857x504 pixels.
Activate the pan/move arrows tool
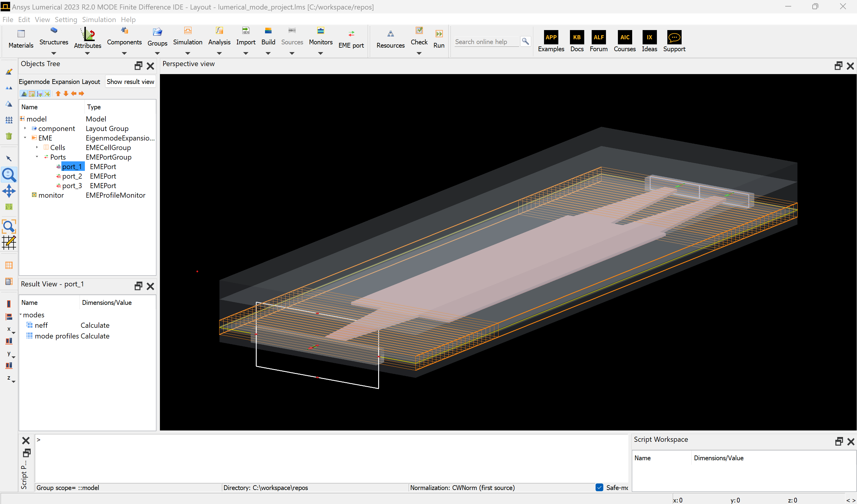pos(9,191)
